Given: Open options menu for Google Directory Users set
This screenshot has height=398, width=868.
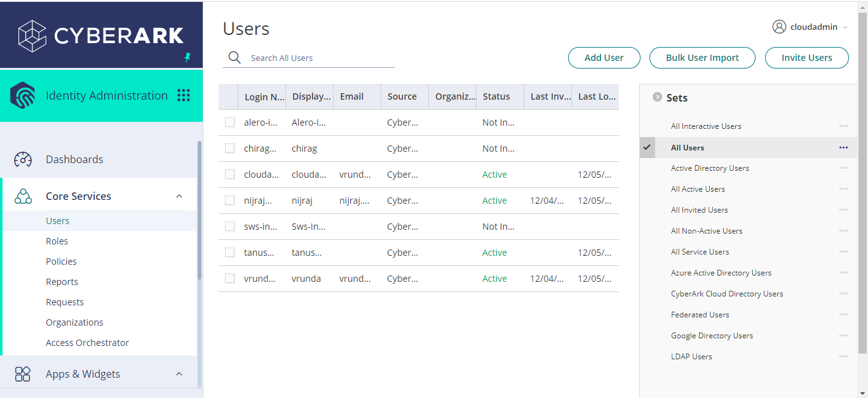Looking at the screenshot, I should click(843, 336).
